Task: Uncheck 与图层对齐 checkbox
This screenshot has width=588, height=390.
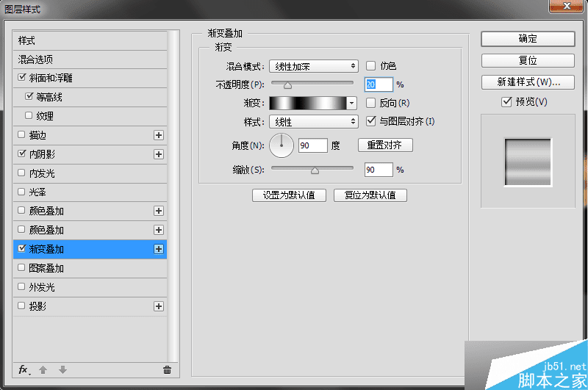Action: tap(371, 121)
